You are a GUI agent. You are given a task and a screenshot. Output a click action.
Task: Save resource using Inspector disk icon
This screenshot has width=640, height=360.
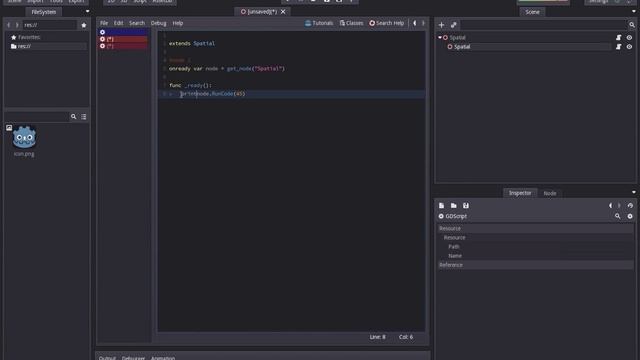coord(466,206)
